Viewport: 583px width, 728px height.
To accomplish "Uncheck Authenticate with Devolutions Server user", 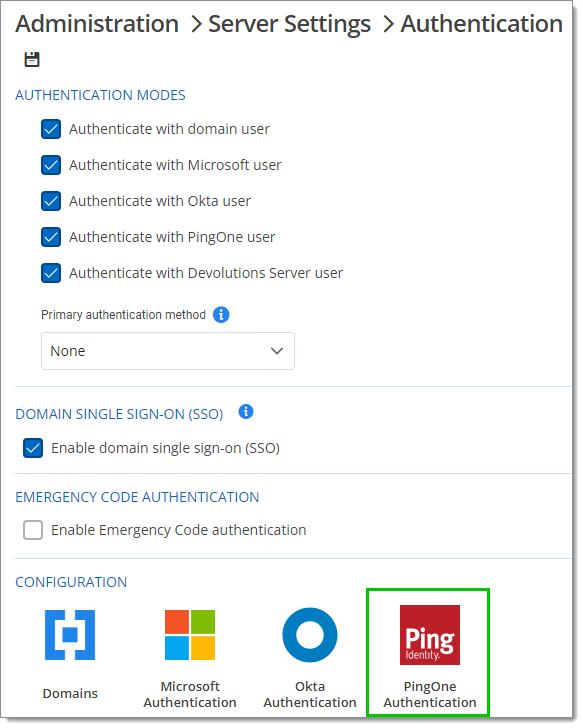I will [x=51, y=273].
